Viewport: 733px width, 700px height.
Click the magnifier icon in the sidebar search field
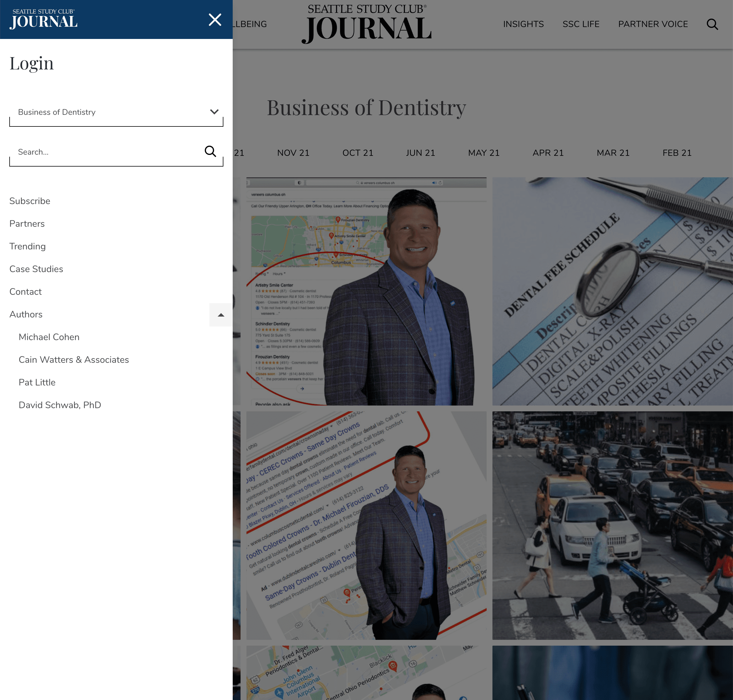coord(210,151)
